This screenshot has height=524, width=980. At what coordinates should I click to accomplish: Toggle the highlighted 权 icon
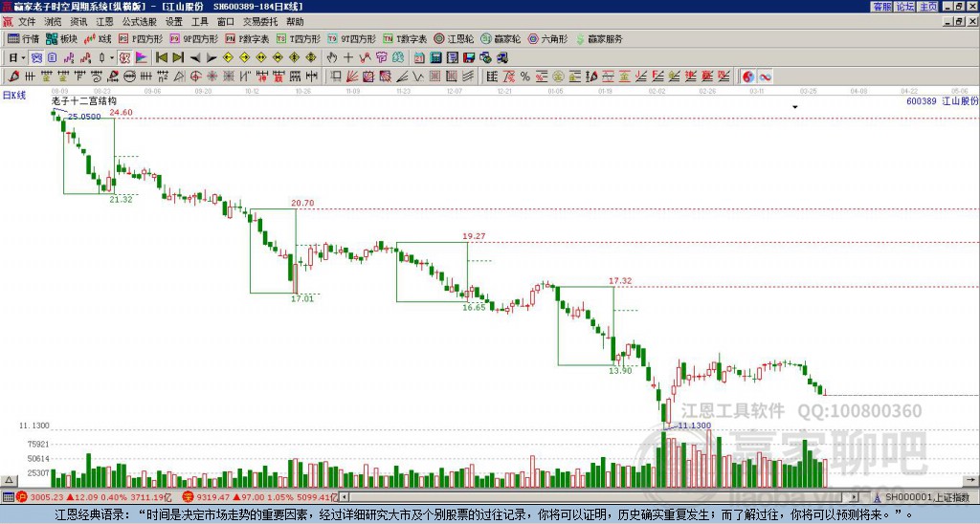124,58
